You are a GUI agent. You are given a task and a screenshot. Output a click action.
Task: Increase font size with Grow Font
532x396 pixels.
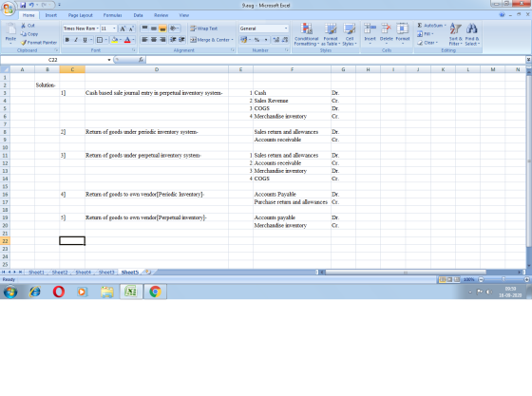tap(123, 28)
